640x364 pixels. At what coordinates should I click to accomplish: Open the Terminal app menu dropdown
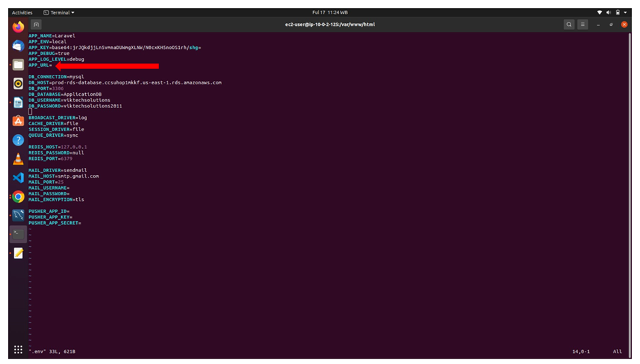click(x=59, y=13)
